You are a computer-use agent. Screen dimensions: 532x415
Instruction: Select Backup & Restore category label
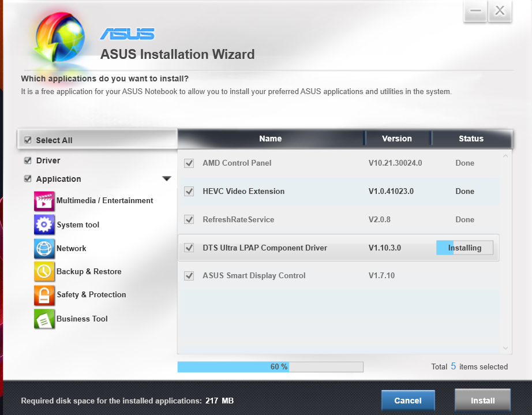point(89,271)
